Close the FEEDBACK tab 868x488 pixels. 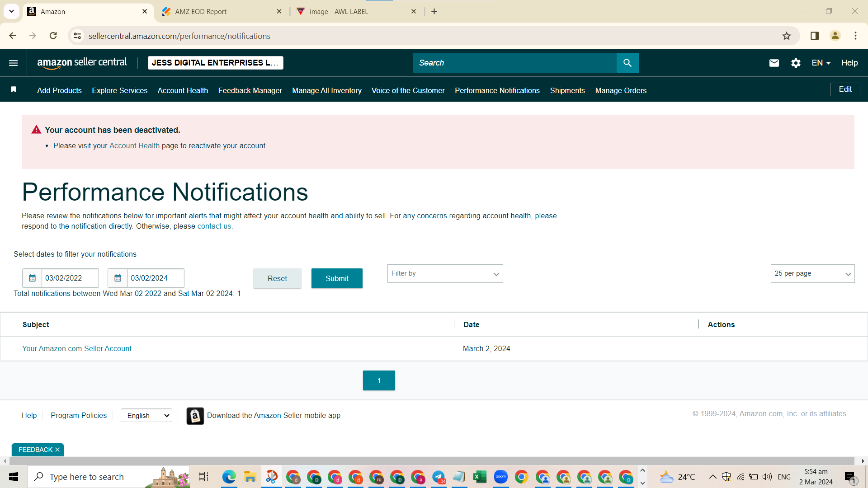[x=57, y=450]
